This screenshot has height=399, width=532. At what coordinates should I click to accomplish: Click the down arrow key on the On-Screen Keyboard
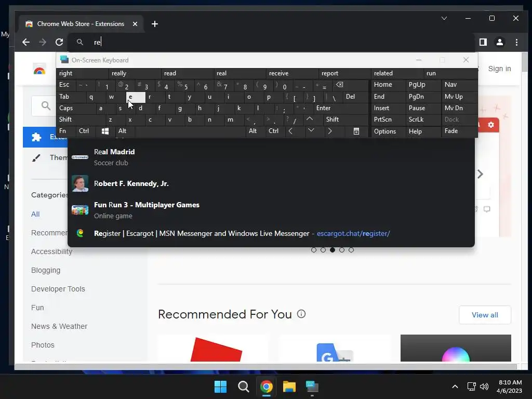(311, 130)
